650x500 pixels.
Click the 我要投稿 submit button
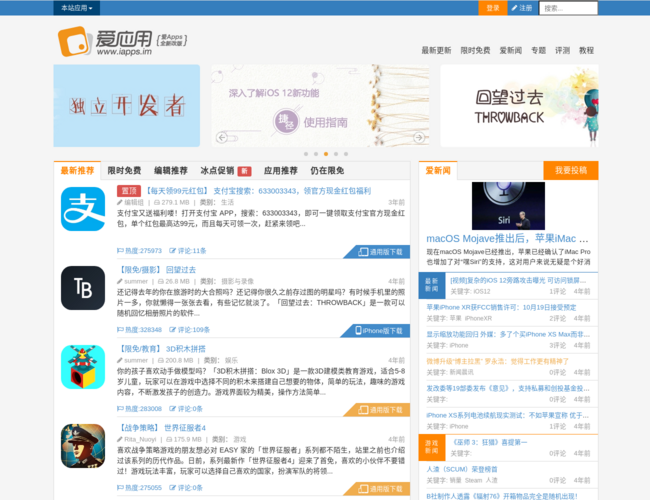pos(571,171)
